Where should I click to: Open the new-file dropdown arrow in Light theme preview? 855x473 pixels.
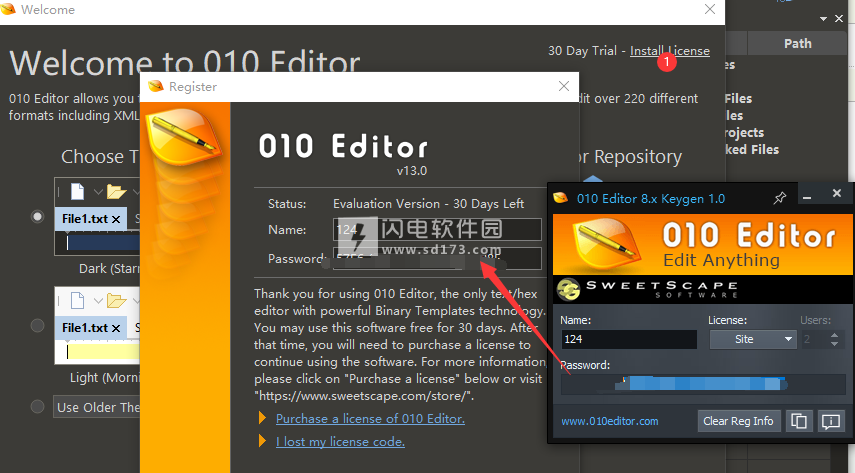pyautogui.click(x=98, y=301)
